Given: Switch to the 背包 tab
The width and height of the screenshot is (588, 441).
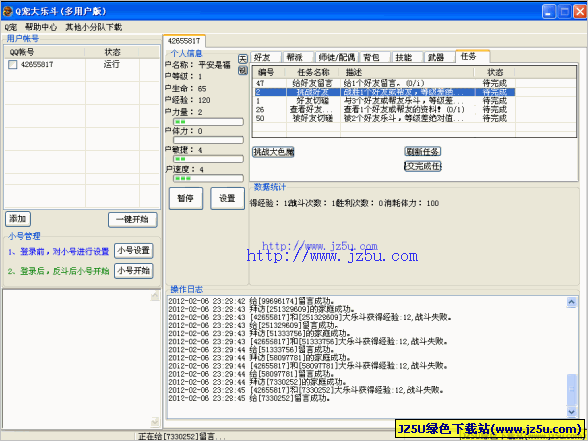Looking at the screenshot, I should 375,57.
